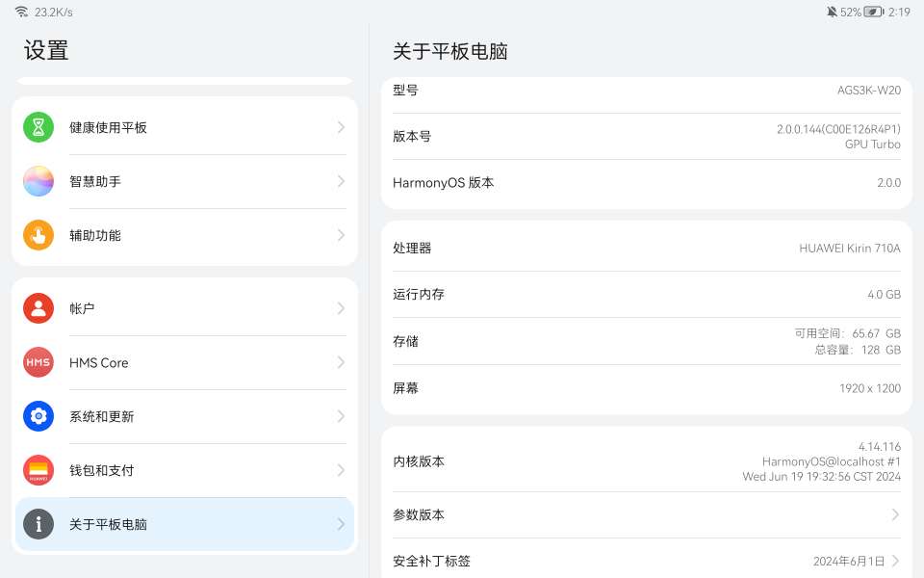Tap the 内核版本 kernel version row
Image resolution: width=924 pixels, height=578 pixels.
click(x=647, y=461)
